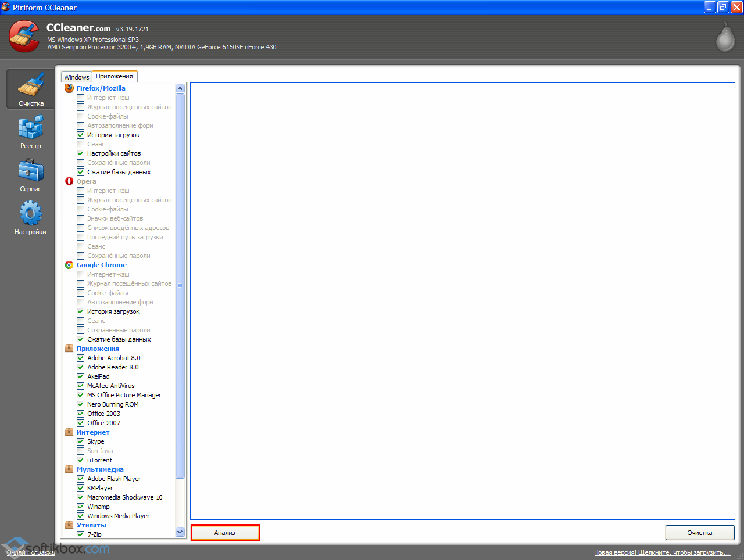
Task: Select the Приложения category header in list
Action: [x=98, y=349]
